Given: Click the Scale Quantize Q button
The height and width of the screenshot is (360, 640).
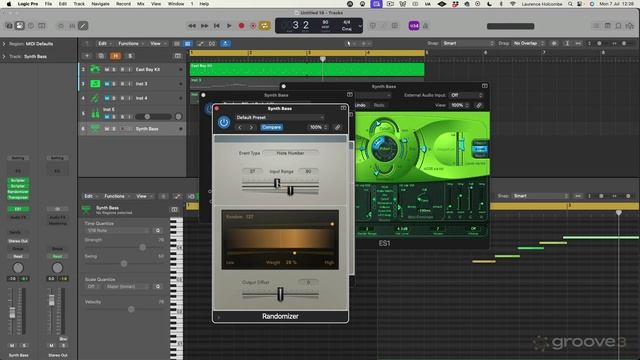Looking at the screenshot, I should (x=158, y=287).
